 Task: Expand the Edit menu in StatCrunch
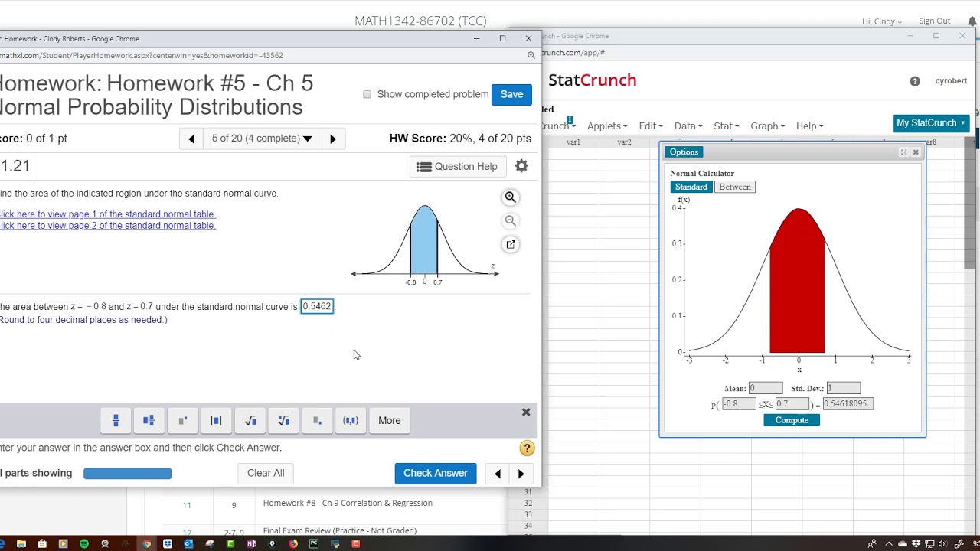pyautogui.click(x=652, y=126)
